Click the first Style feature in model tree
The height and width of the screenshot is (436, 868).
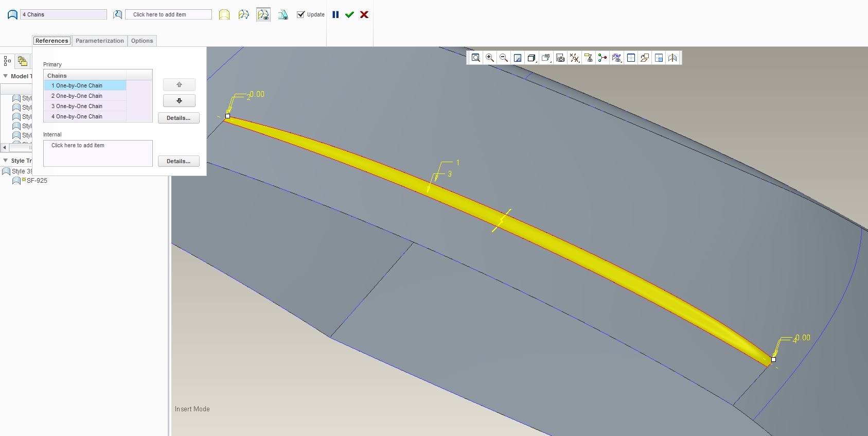click(22, 98)
